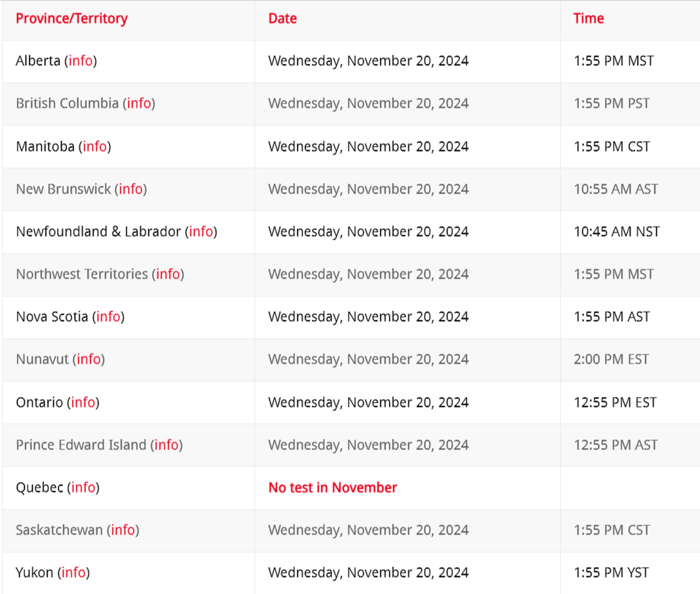This screenshot has width=700, height=594.
Task: Open Newfoundland & Labrador info link
Action: 201,232
